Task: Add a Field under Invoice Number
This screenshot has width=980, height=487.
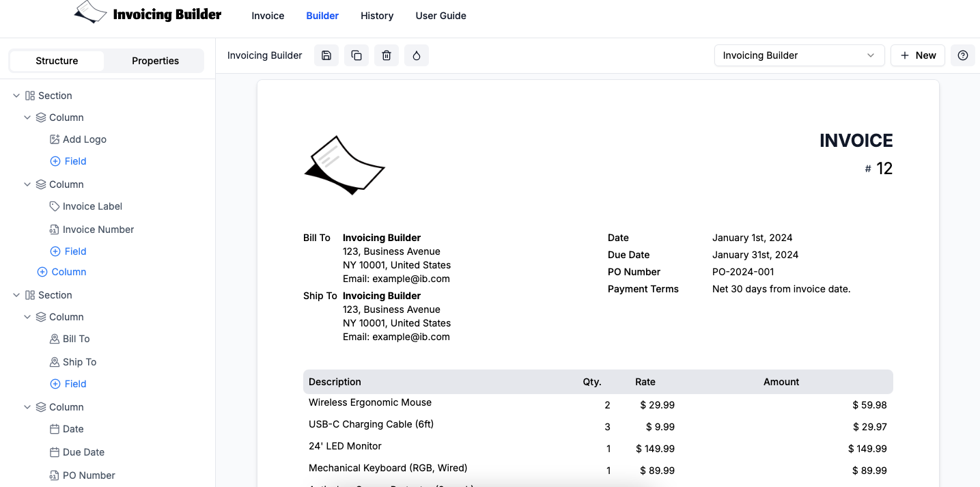Action: pyautogui.click(x=68, y=251)
